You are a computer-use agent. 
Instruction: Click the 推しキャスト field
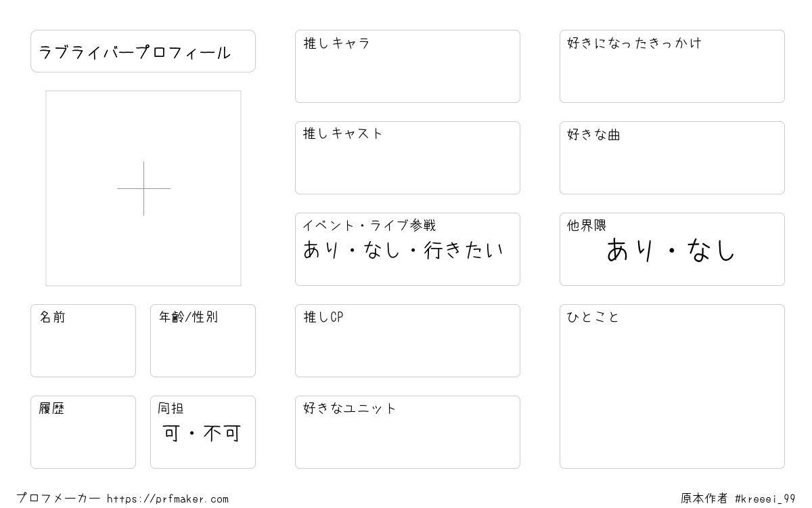407,158
